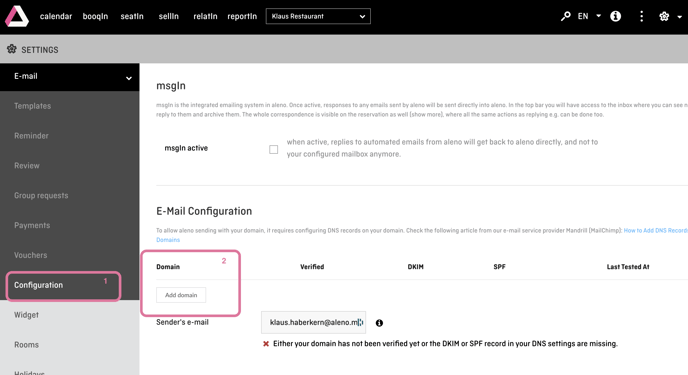This screenshot has height=375, width=688.
Task: Click the Sender's e-mail input field
Action: [x=313, y=322]
